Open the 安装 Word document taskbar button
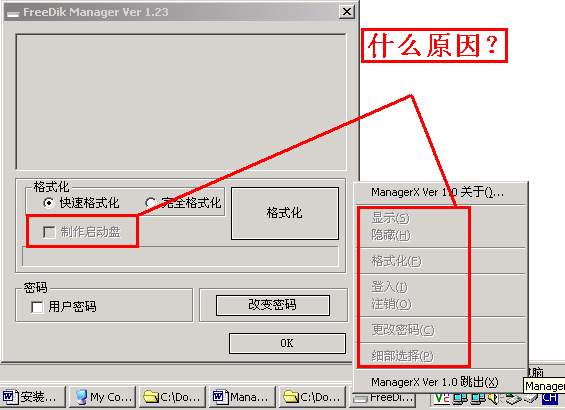Image resolution: width=565 pixels, height=410 pixels. point(33,397)
